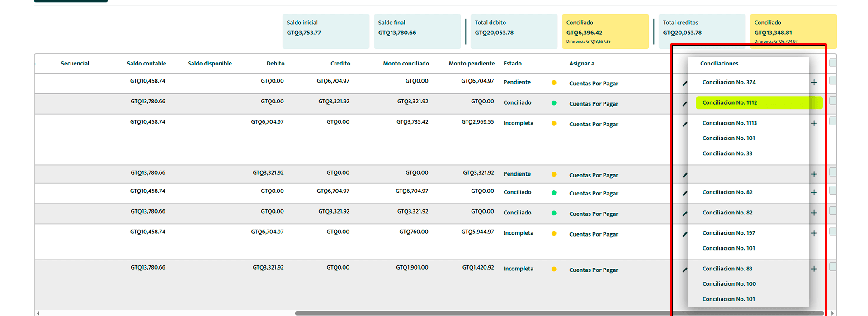
Task: Click yellow dot on Incompleta GTQ5,944.97 row
Action: click(554, 233)
